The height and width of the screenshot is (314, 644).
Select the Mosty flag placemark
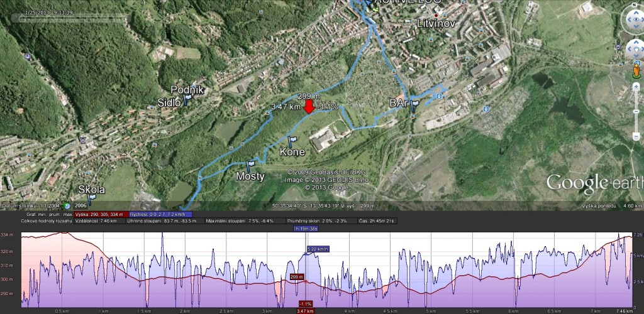click(249, 166)
